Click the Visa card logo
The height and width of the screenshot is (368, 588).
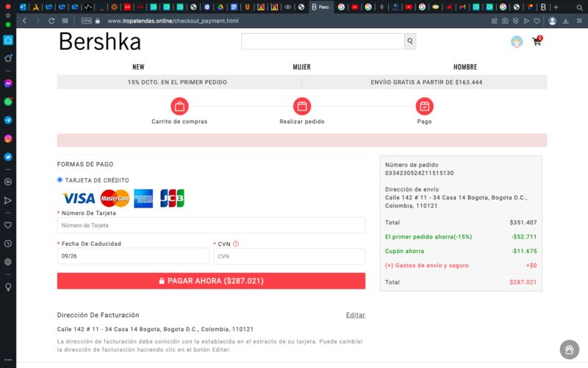[x=79, y=198]
